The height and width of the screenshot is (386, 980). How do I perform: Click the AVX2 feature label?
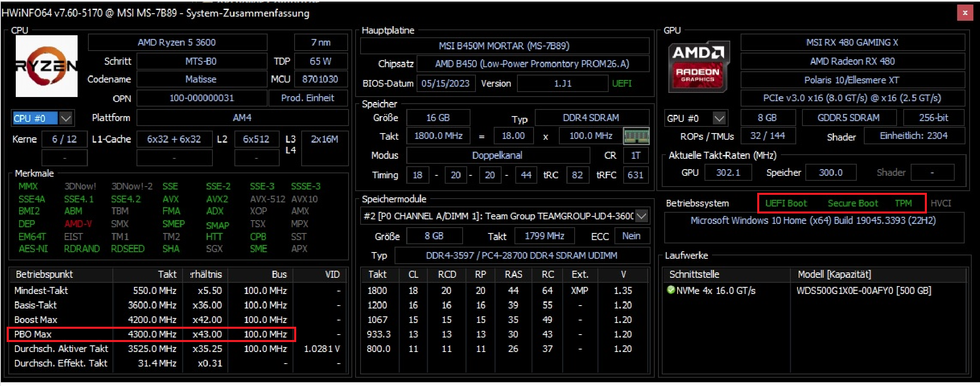(217, 199)
